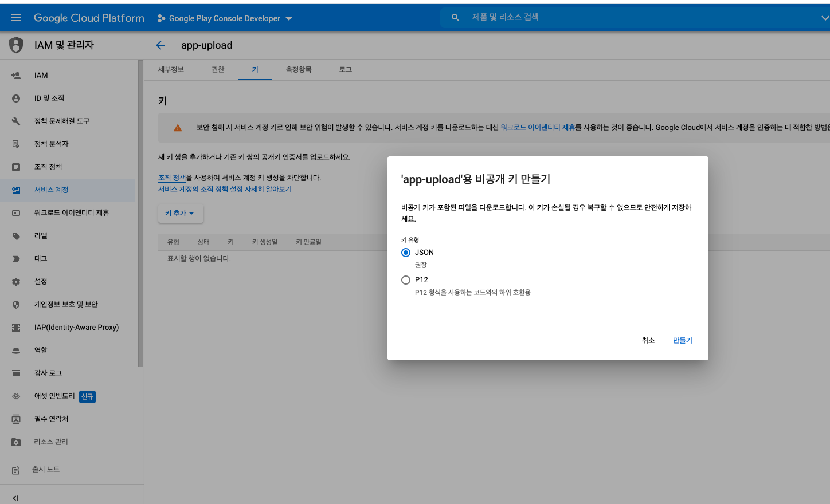Expand the search bar dropdown arrow
The image size is (830, 504).
[x=825, y=18]
